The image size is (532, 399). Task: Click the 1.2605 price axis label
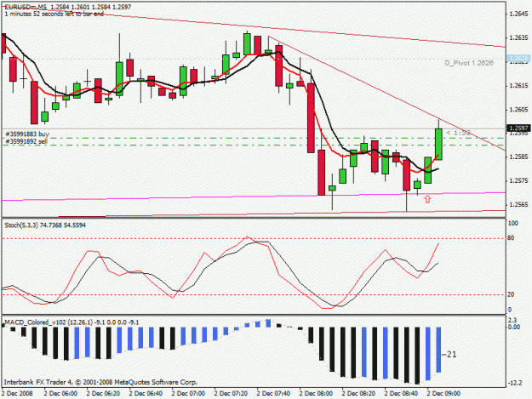click(x=519, y=110)
